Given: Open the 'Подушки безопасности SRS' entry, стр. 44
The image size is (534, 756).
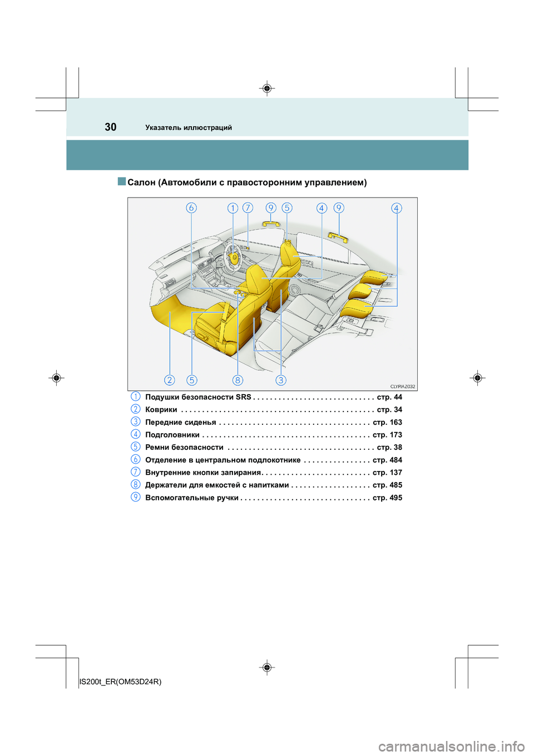Looking at the screenshot, I should point(198,397).
